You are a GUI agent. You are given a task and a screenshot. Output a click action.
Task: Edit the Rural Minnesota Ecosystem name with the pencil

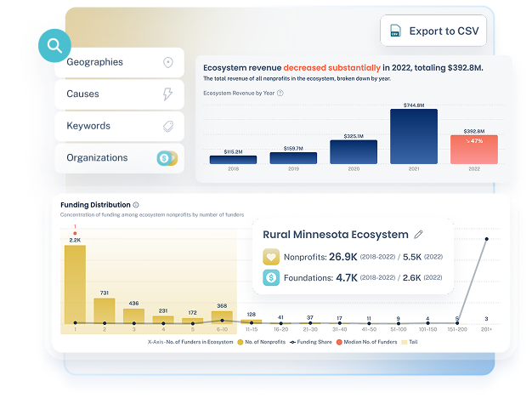click(417, 234)
